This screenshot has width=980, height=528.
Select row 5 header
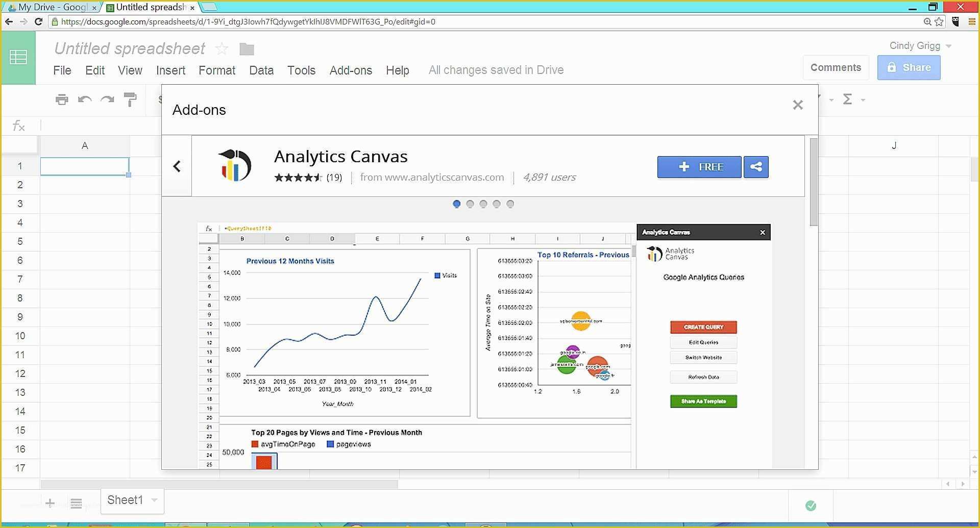[20, 241]
